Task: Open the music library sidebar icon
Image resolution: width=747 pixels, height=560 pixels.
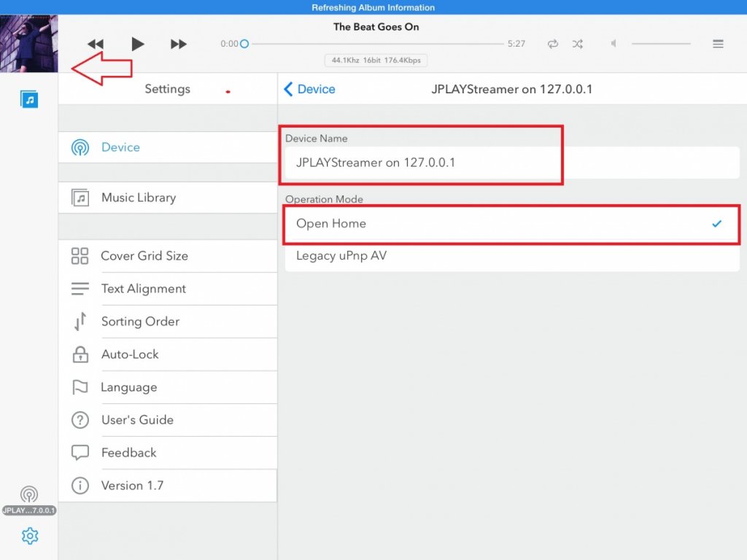Action: (29, 99)
